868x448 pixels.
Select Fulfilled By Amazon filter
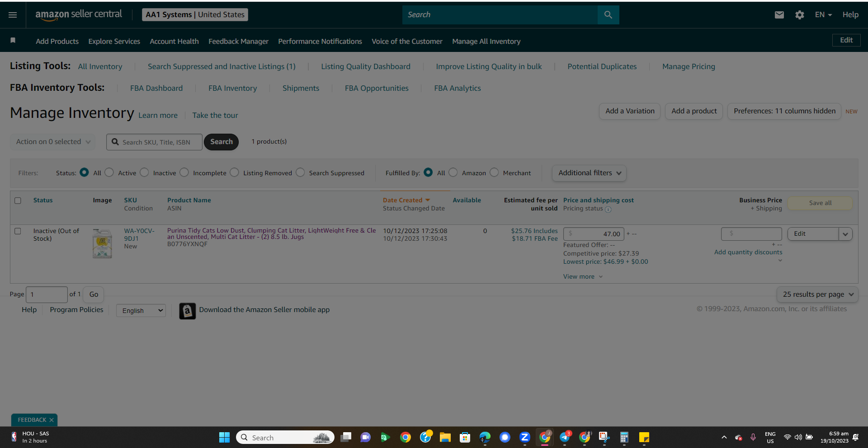point(453,173)
